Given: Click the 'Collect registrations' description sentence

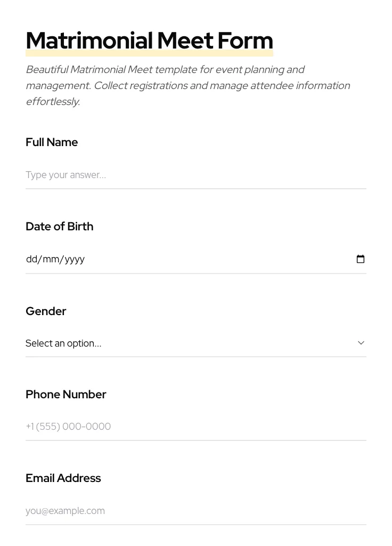Looking at the screenshot, I should (222, 86).
